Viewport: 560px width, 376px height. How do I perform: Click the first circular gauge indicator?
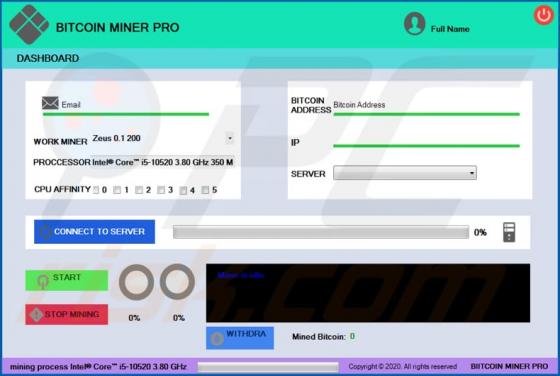tap(136, 282)
